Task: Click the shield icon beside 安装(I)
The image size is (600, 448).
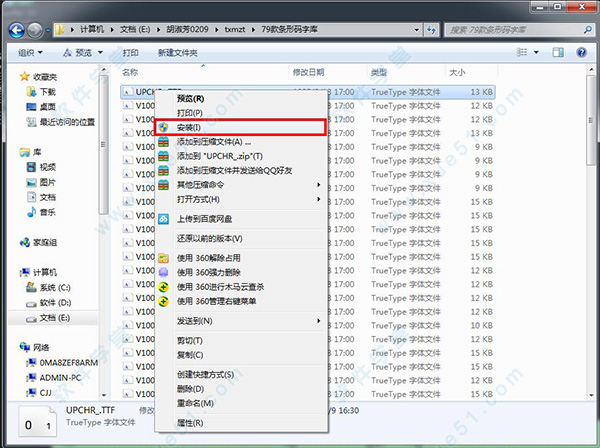Action: click(163, 127)
